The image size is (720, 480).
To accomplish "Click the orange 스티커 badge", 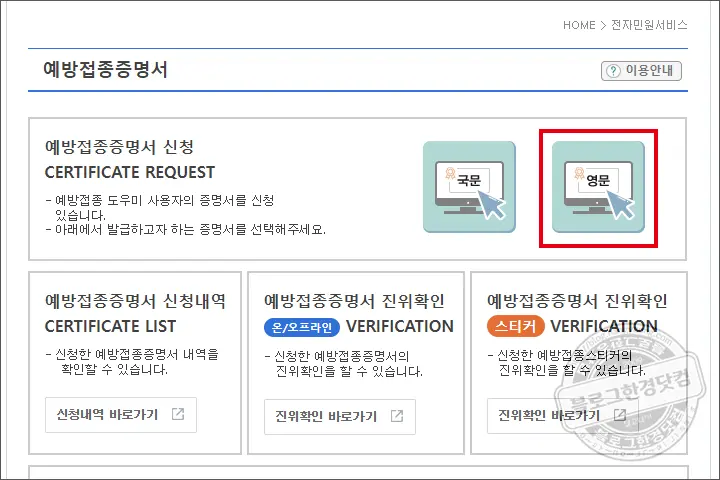I will point(516,327).
